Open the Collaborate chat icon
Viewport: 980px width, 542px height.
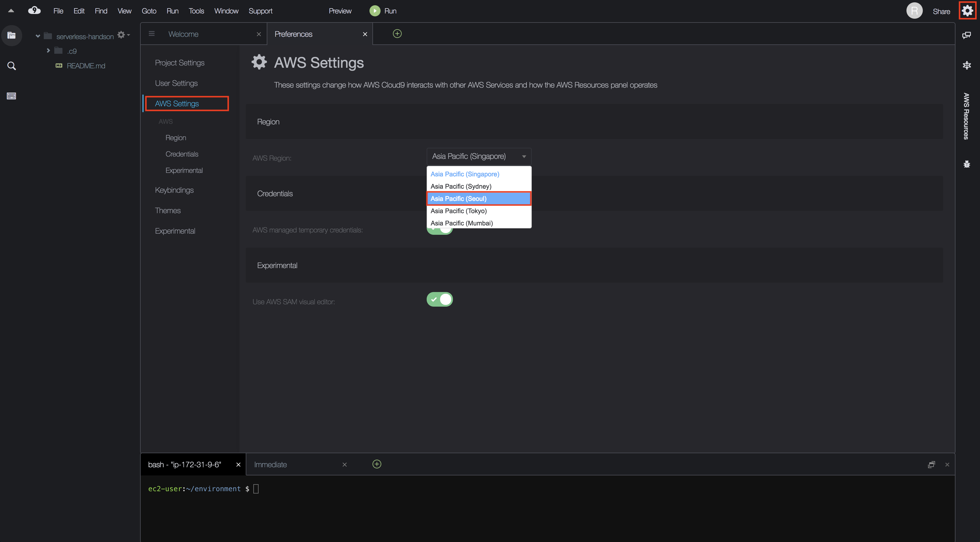click(967, 35)
